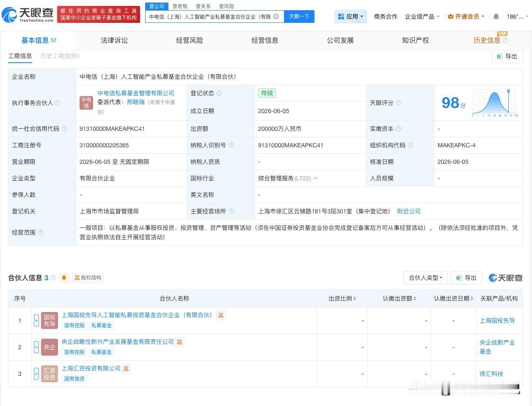This screenshot has height=406, width=532.
Task: Open the 开通会员 dropdown
Action: point(466,17)
